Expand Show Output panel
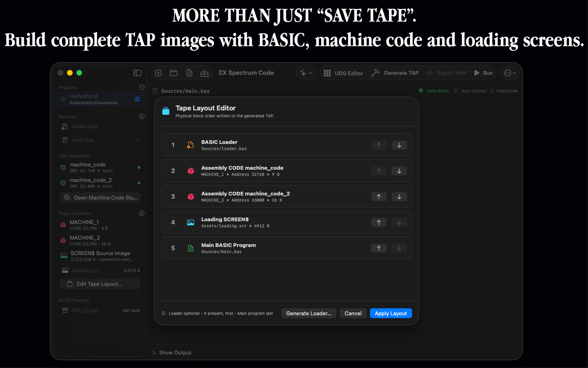Image resolution: width=588 pixels, height=368 pixels. [x=171, y=352]
